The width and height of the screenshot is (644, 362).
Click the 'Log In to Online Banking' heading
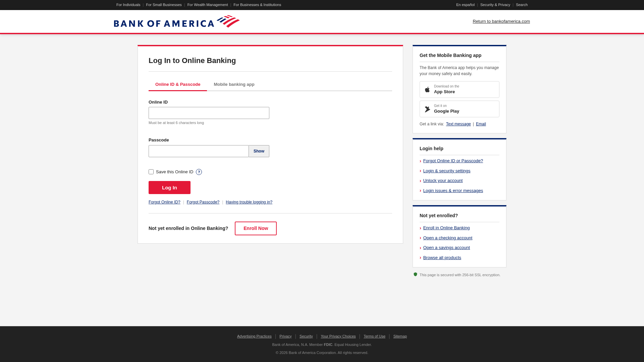[x=192, y=61]
